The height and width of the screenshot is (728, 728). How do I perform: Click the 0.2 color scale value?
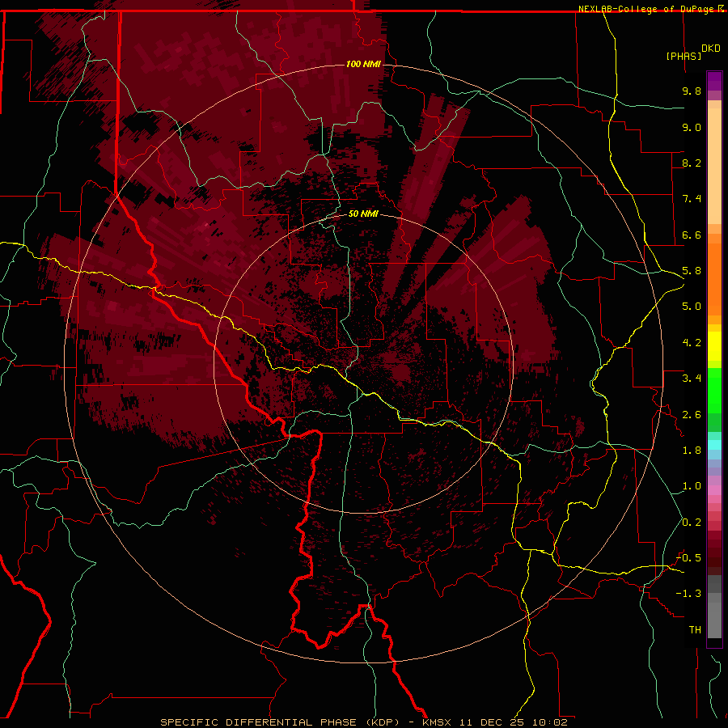pos(692,523)
